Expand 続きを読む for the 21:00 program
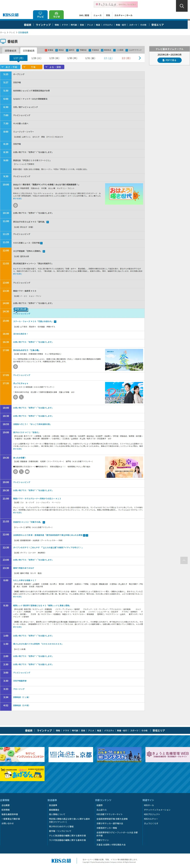This screenshot has width=190, height=868. (x=18, y=512)
